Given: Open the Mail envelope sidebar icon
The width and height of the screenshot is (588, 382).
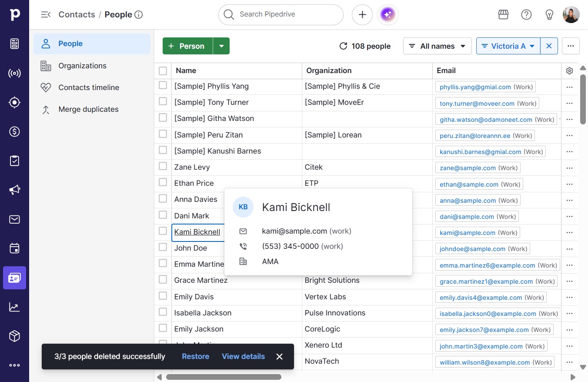Looking at the screenshot, I should [14, 219].
